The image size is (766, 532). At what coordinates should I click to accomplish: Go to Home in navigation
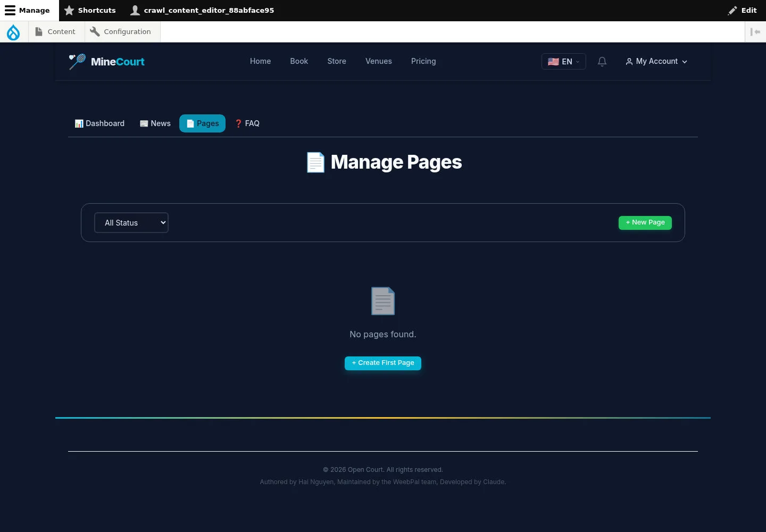click(261, 62)
